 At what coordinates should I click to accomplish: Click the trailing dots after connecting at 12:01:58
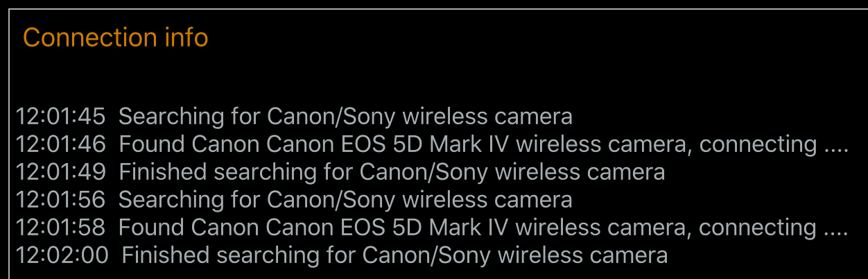(x=836, y=234)
